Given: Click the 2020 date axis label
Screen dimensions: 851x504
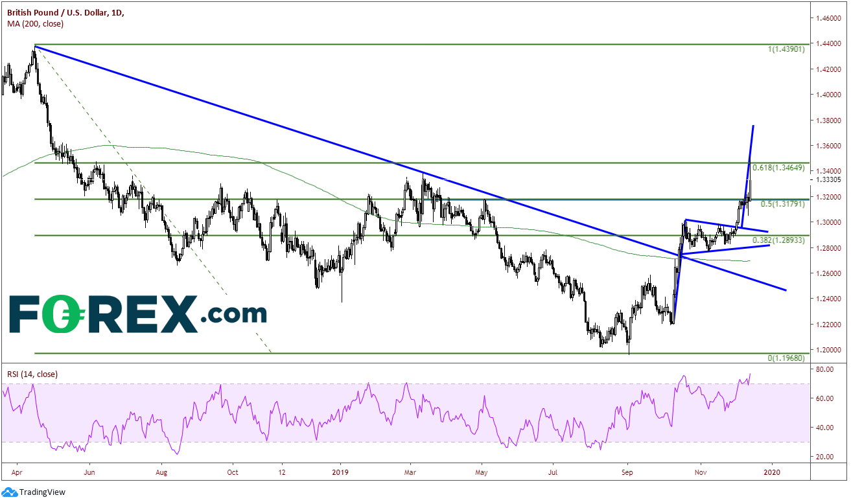Looking at the screenshot, I should coord(771,472).
